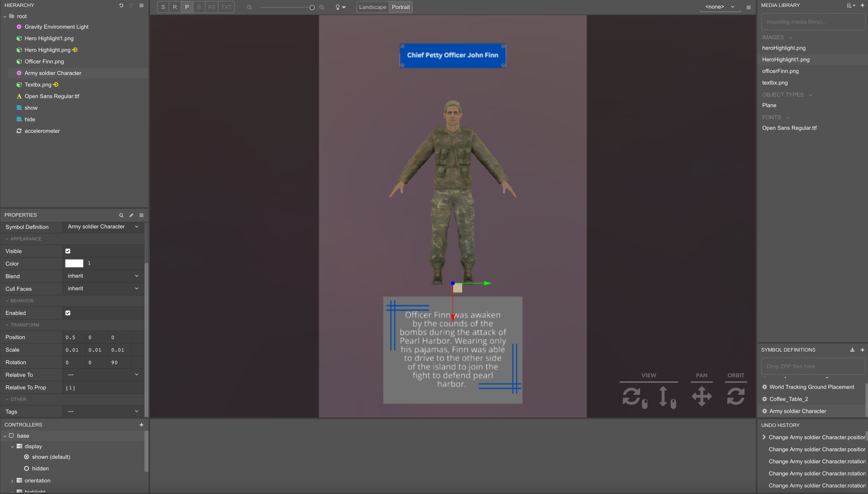
Task: Click the Properties search icon
Action: [x=121, y=215]
